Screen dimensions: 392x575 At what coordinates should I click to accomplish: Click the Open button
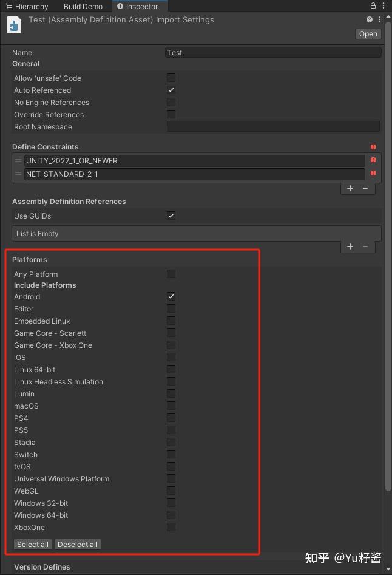[367, 33]
